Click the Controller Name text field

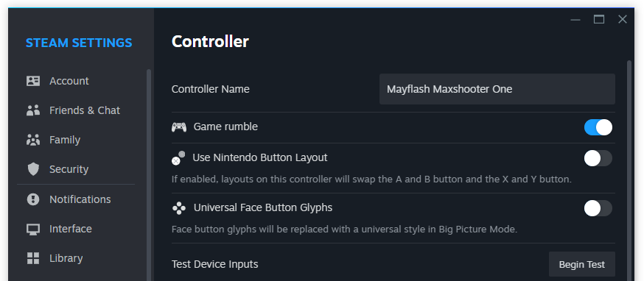coord(497,89)
